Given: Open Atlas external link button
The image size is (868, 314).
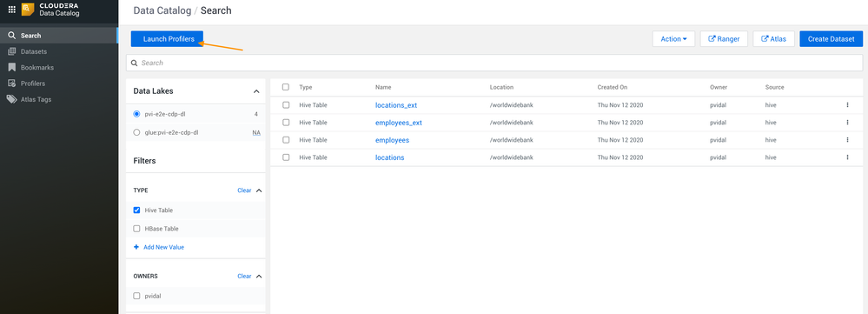Looking at the screenshot, I should pyautogui.click(x=774, y=39).
